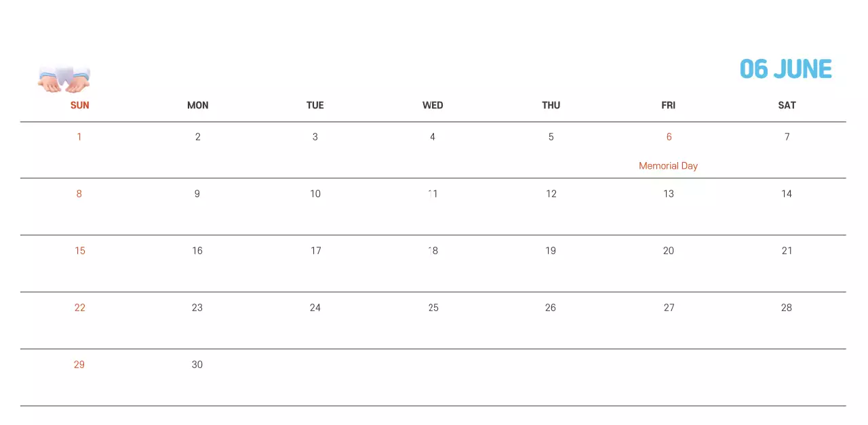Screen dimensions: 868x425
Task: Select June 23 in Monday column
Action: tap(197, 308)
